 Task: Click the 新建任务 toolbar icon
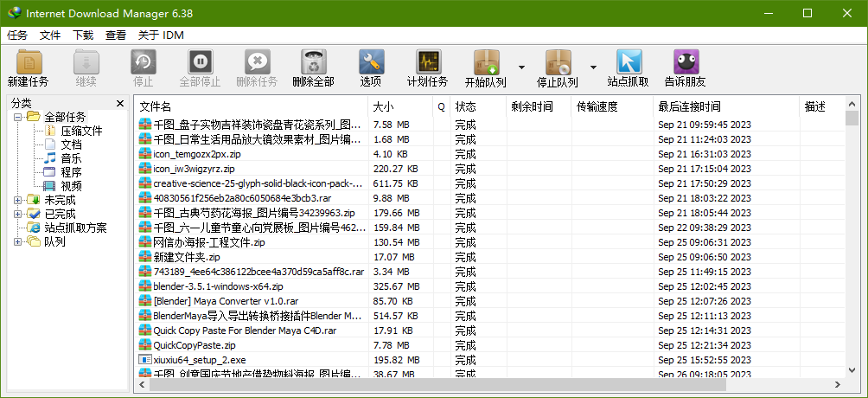pyautogui.click(x=29, y=62)
